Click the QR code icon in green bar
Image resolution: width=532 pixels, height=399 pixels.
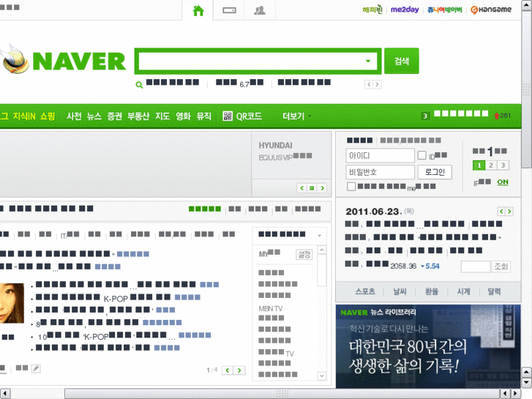(228, 116)
